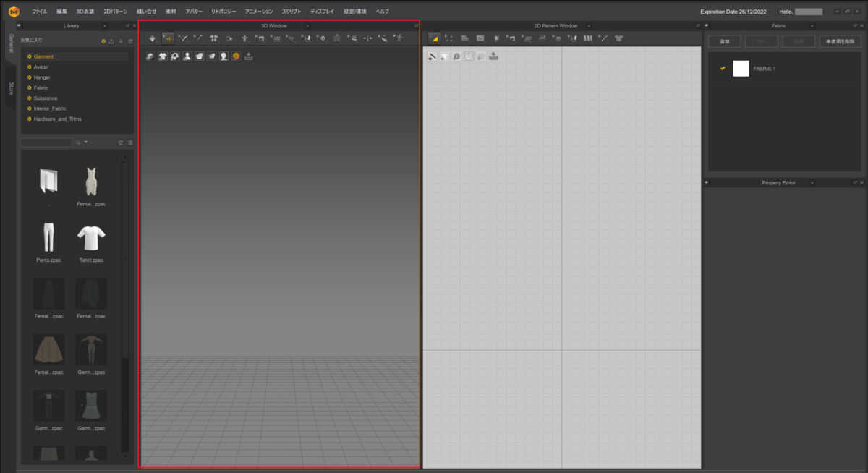Open garment display shirt icon in 3D view
868x473 pixels.
tap(163, 56)
